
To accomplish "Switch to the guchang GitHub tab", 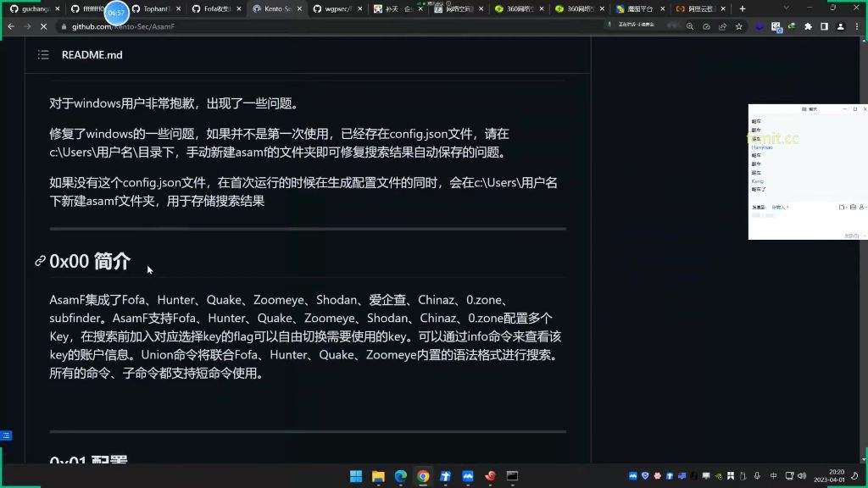I will (x=35, y=8).
